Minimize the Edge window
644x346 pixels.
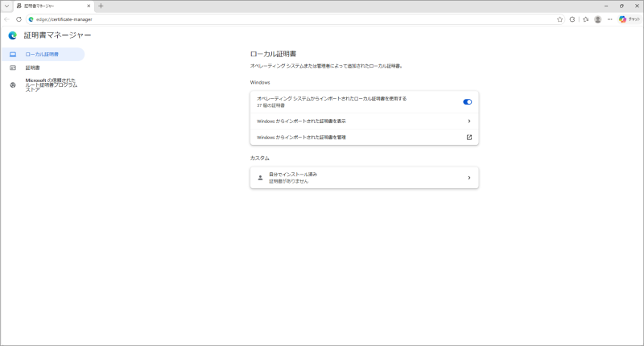coord(606,6)
